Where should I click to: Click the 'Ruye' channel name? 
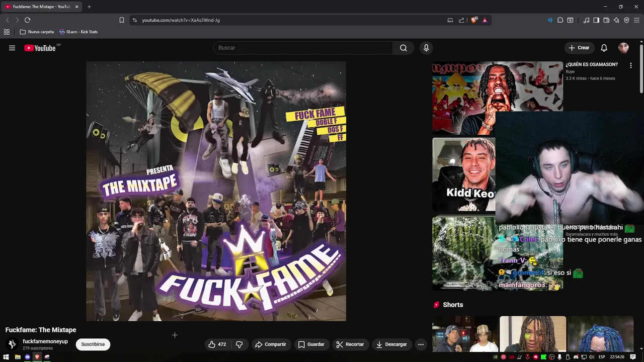click(x=570, y=72)
